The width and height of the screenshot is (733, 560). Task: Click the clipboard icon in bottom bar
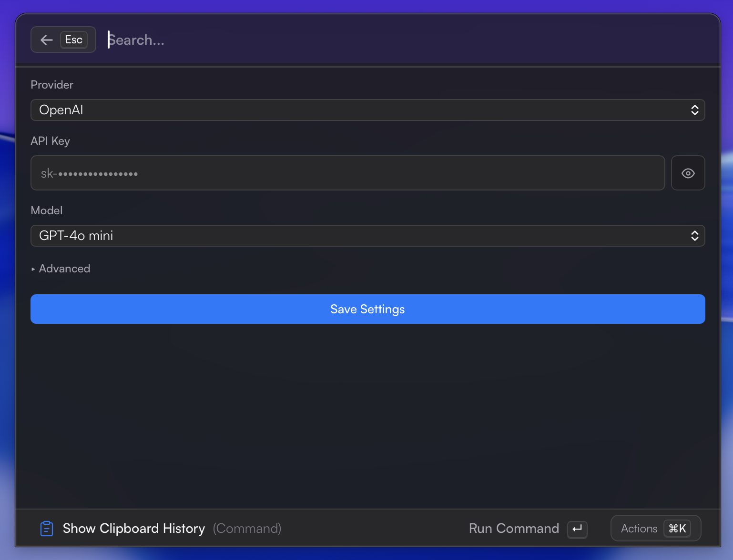(47, 529)
